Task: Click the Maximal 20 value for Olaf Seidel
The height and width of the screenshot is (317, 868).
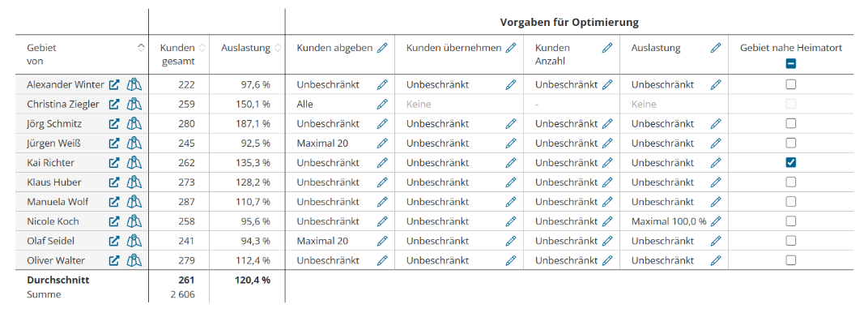Action: [323, 241]
